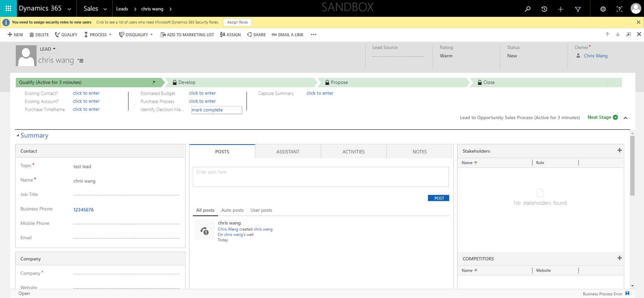This screenshot has height=298, width=644.
Task: Click Leads in the breadcrumb
Action: tap(122, 9)
